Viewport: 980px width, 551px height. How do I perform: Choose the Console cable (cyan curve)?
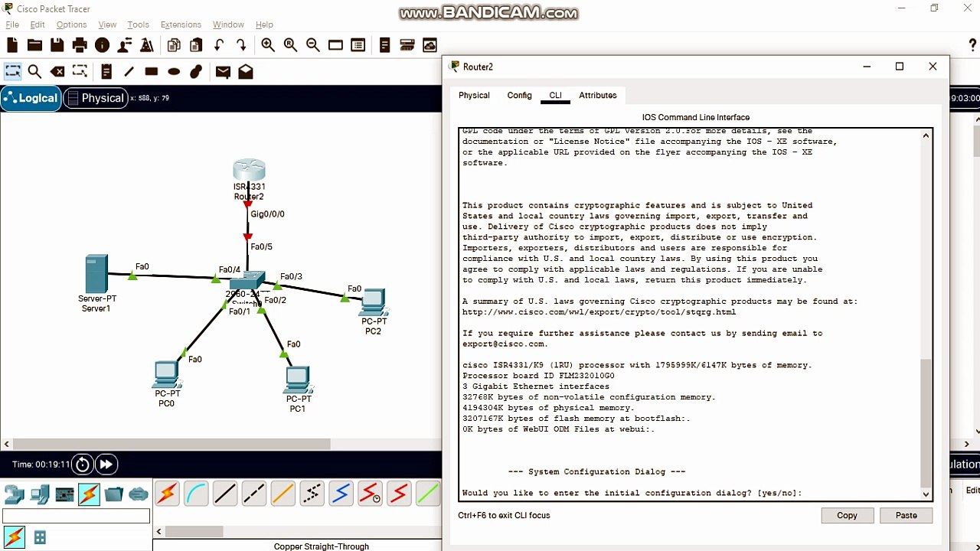(196, 494)
